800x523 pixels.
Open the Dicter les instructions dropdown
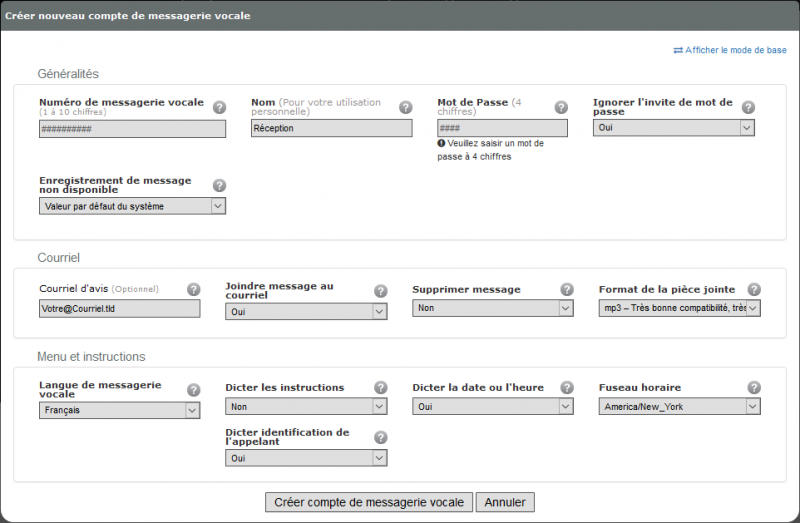click(x=306, y=407)
